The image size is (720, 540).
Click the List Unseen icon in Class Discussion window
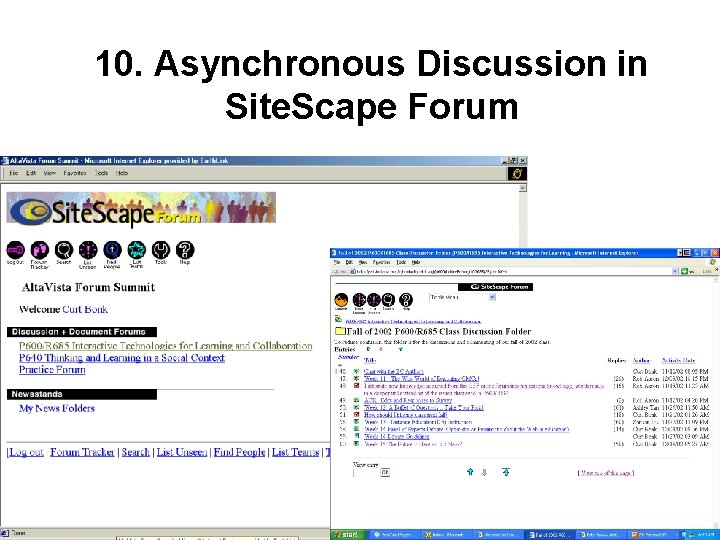(374, 300)
